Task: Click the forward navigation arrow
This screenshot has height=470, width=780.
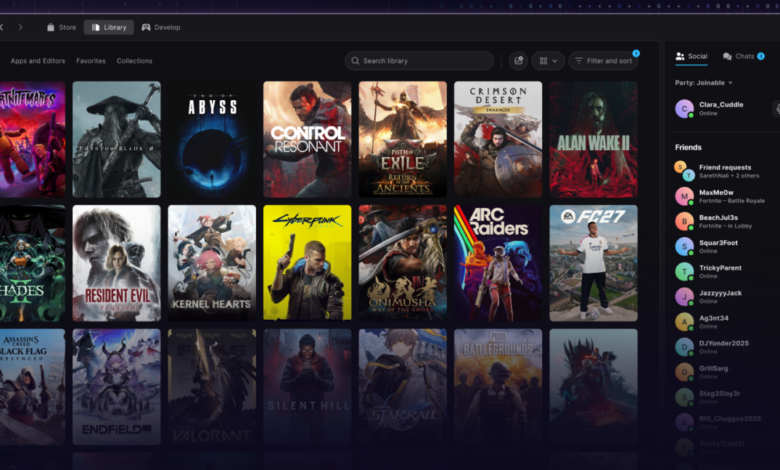Action: (x=20, y=27)
